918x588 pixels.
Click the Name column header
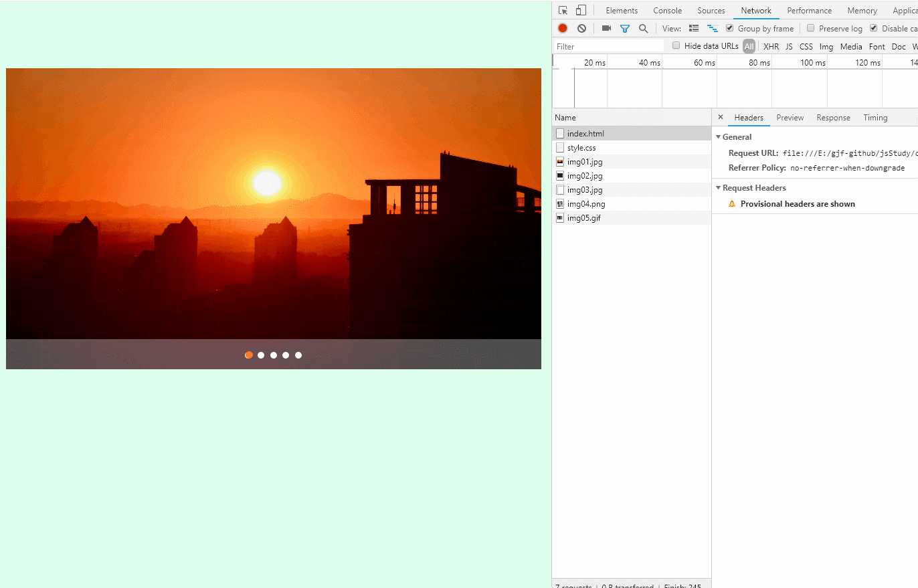point(632,118)
